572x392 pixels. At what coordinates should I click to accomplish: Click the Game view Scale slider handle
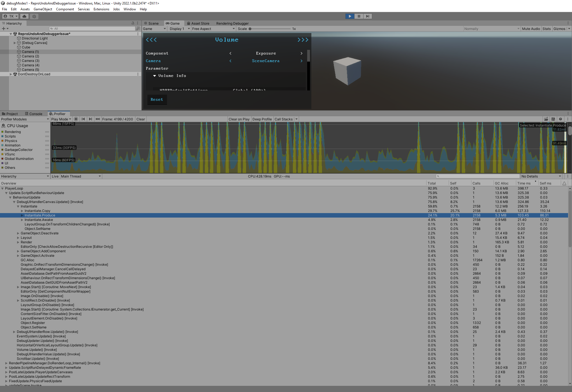point(250,29)
